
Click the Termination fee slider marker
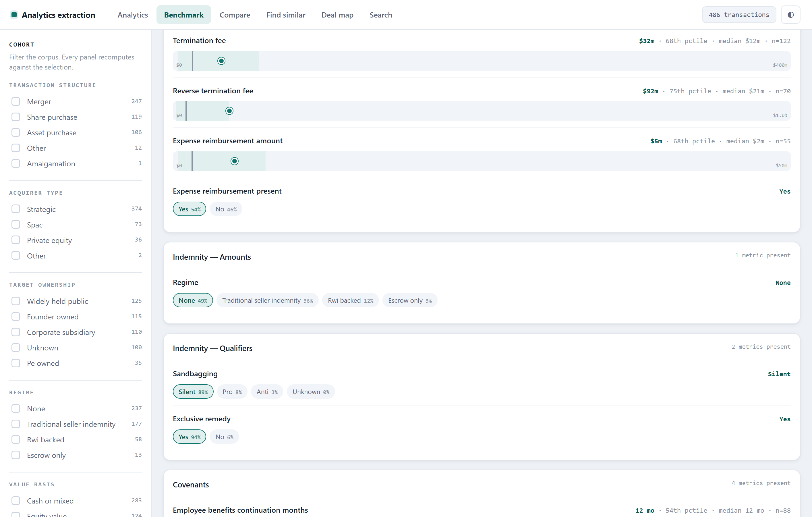tap(221, 61)
